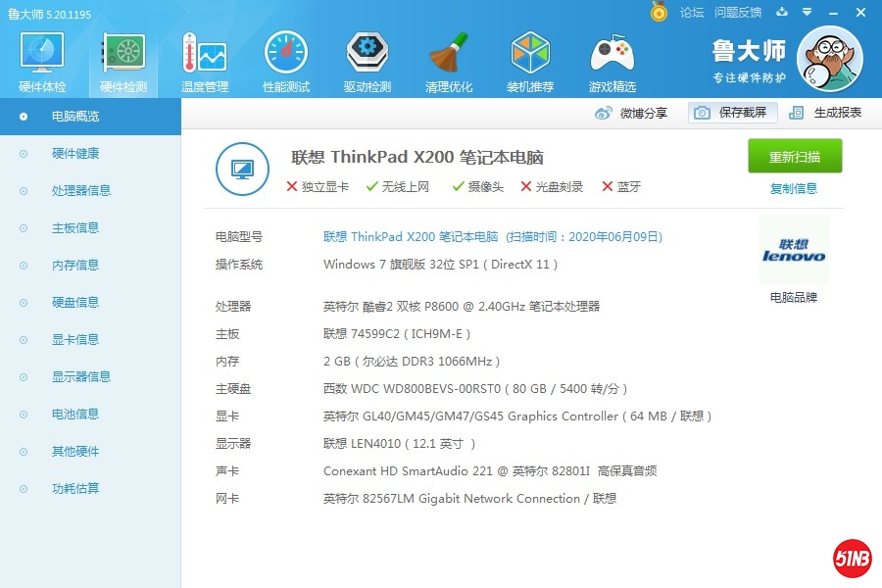The height and width of the screenshot is (588, 882).
Task: Select 硬件健康 in the sidebar
Action: click(75, 154)
